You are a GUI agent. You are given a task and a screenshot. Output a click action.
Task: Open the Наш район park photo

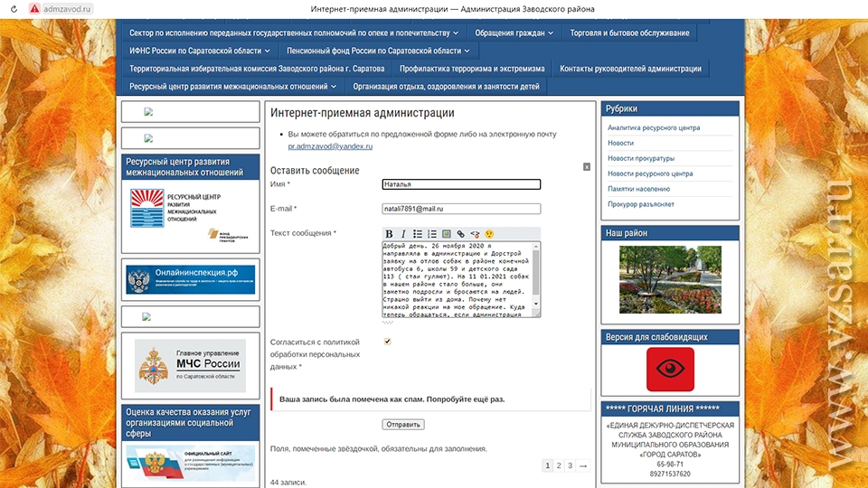click(670, 279)
